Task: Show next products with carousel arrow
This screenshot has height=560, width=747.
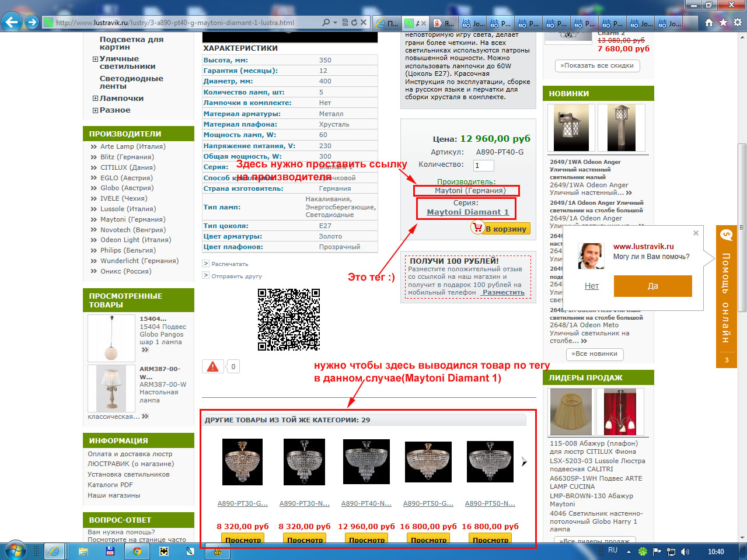Action: (524, 461)
